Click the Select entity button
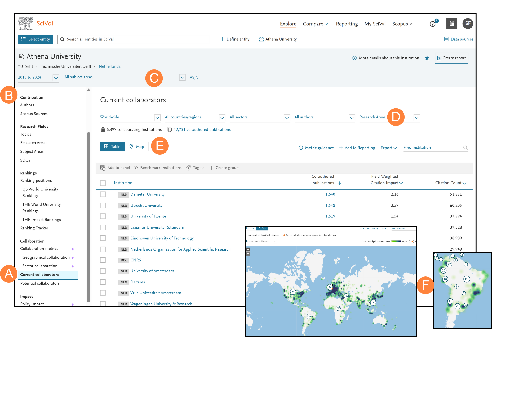This screenshot has height=402, width=532. (36, 39)
